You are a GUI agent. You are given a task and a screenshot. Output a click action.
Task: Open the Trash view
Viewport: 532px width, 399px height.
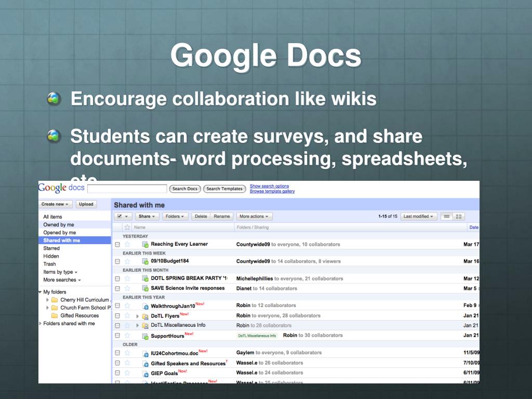coord(49,264)
